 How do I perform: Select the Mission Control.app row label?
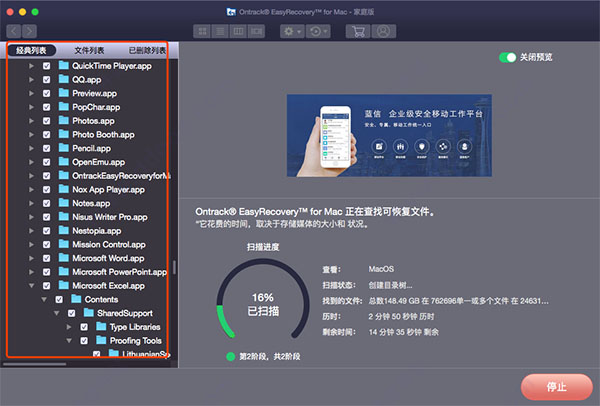pos(109,245)
